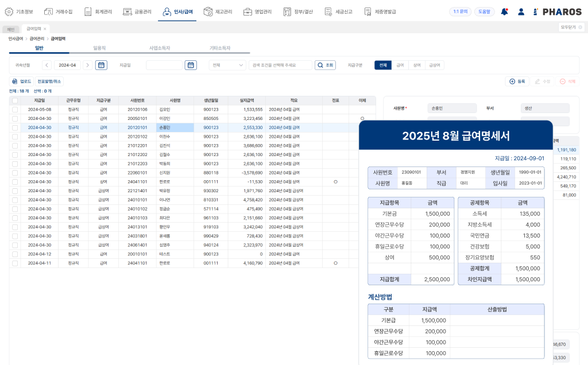Check the row for employee 김모인

[x=15, y=110]
